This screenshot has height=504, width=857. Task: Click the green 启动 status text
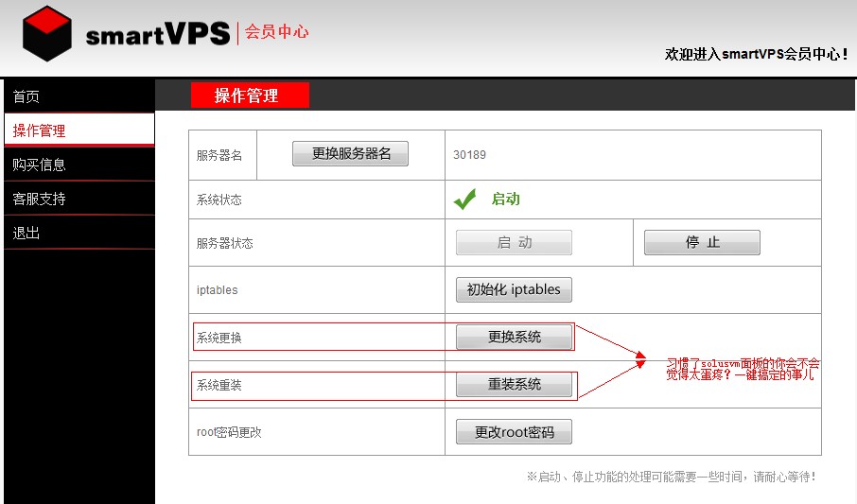(x=505, y=200)
